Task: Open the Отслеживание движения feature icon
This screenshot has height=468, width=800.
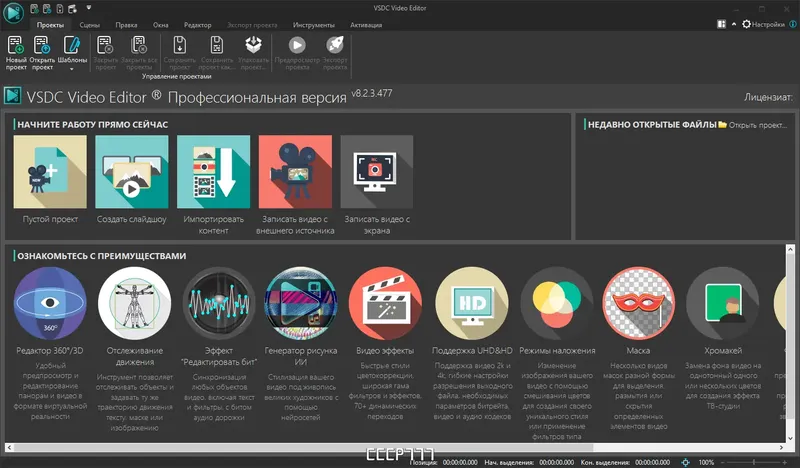Action: (x=135, y=303)
